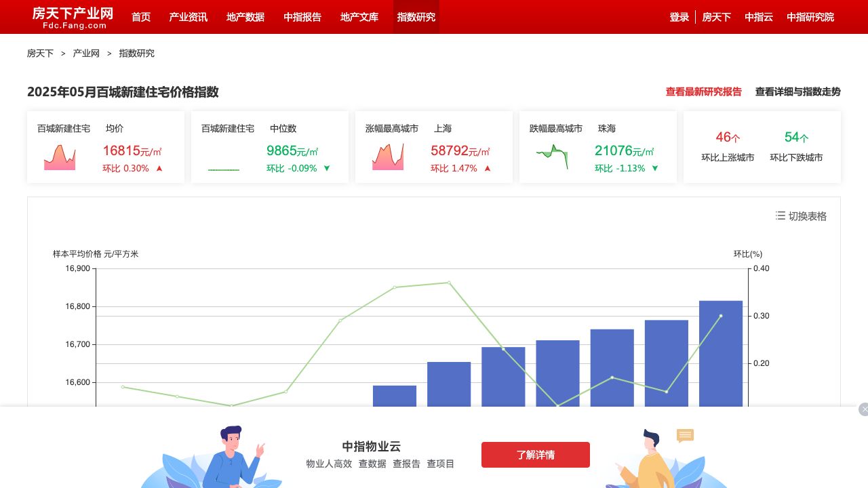Click the red up arrow beside 0.30%

coord(159,169)
